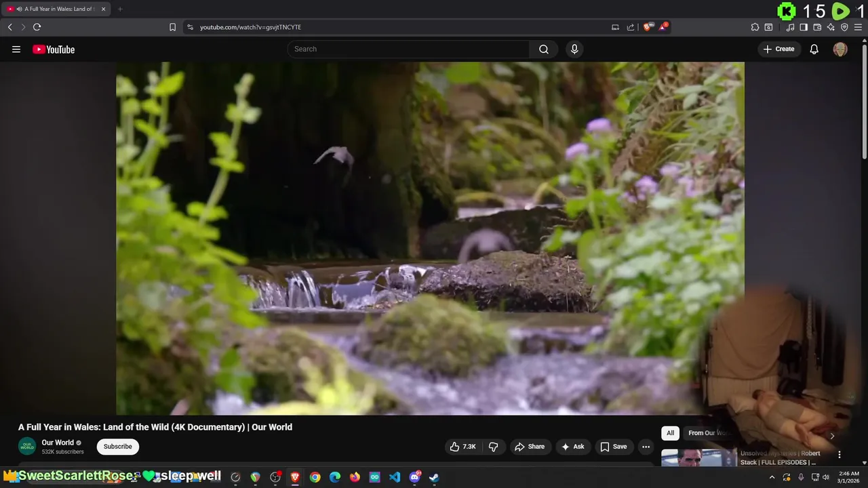Click the page vertical scrollbar
Screen dimensions: 868x488
[864, 102]
